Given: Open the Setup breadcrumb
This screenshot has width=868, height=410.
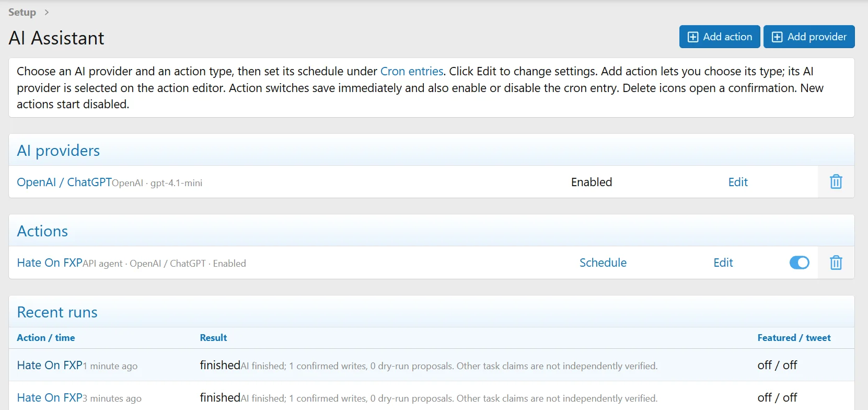Looking at the screenshot, I should coord(22,12).
